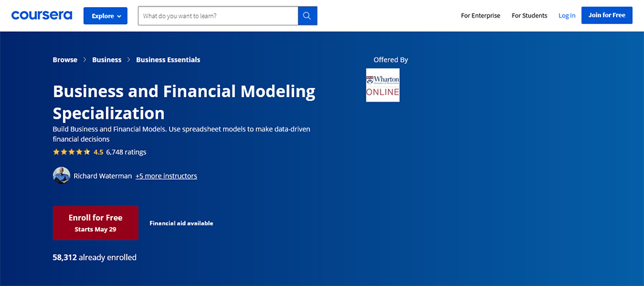Viewport: 644px width, 286px height.
Task: Click the Wharton Online logo
Action: point(382,85)
